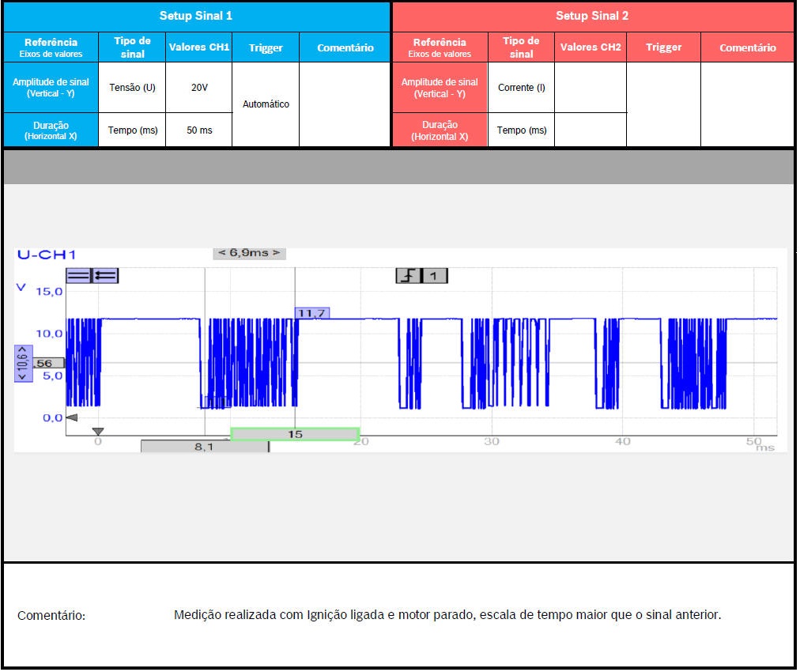Click the empty Valores CH2 amplitude cell
This screenshot has height=672, width=800.
tap(590, 88)
